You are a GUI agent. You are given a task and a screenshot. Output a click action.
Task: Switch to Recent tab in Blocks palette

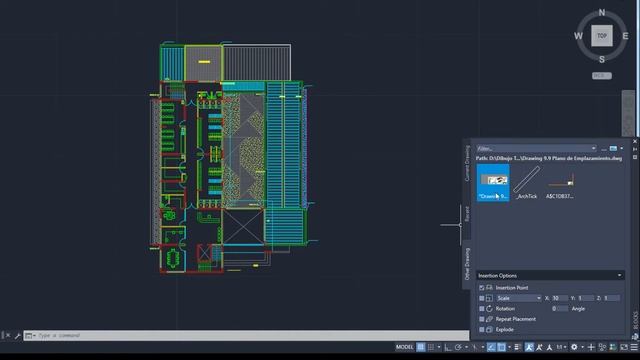[467, 214]
